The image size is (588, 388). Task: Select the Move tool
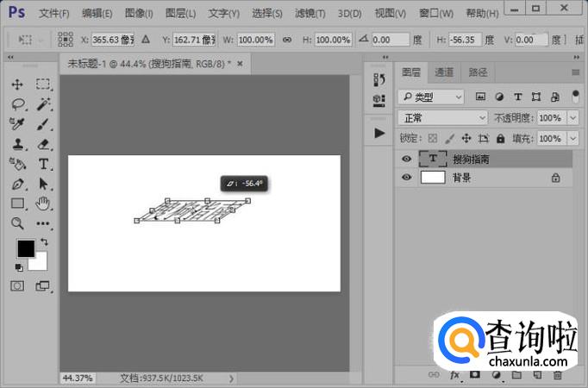point(17,84)
